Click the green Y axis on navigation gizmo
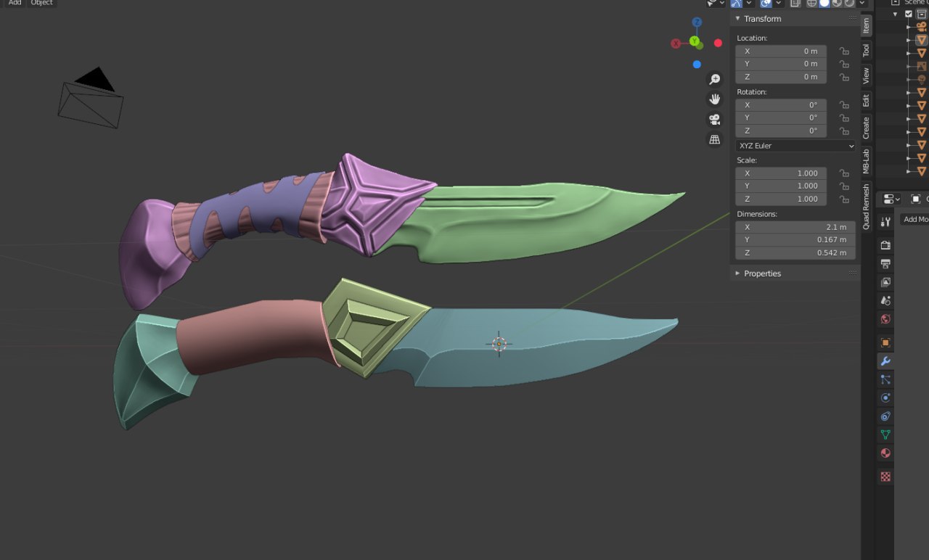 (x=695, y=41)
